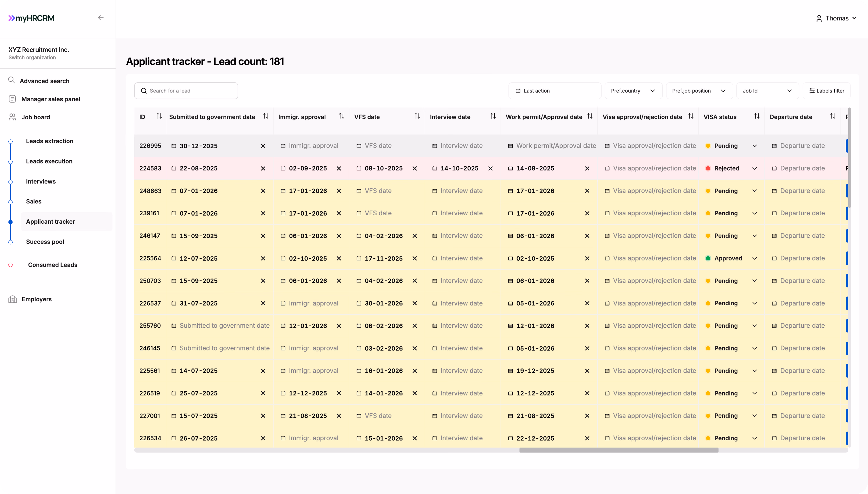
Task: Click the myHRCRM logo
Action: point(31,18)
